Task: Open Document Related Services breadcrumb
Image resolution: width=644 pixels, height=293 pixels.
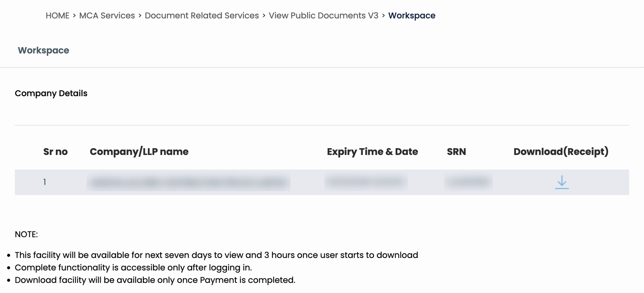Action: click(202, 16)
